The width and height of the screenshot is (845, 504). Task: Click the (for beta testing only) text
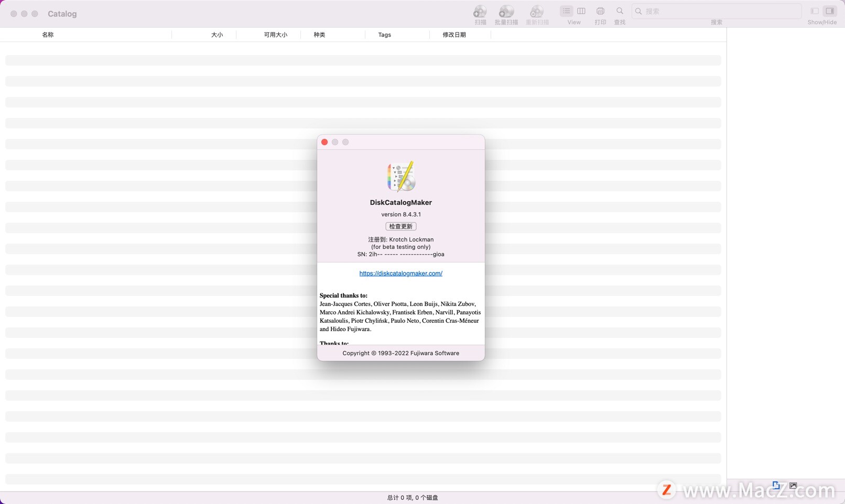point(401,247)
